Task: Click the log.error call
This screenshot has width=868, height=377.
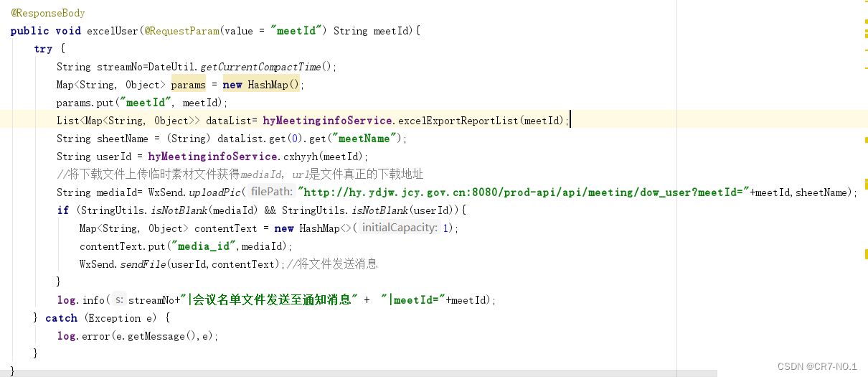Action: (x=83, y=336)
